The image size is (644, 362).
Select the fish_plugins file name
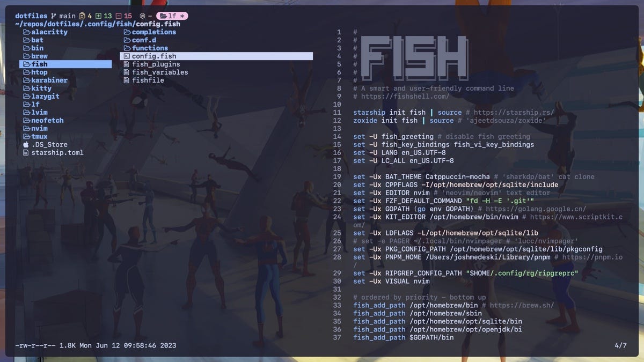tap(156, 64)
